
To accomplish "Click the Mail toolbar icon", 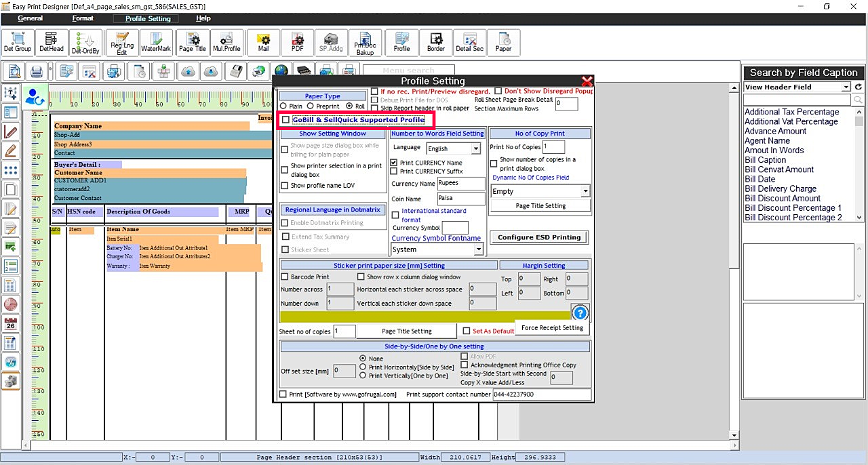I will coord(263,42).
